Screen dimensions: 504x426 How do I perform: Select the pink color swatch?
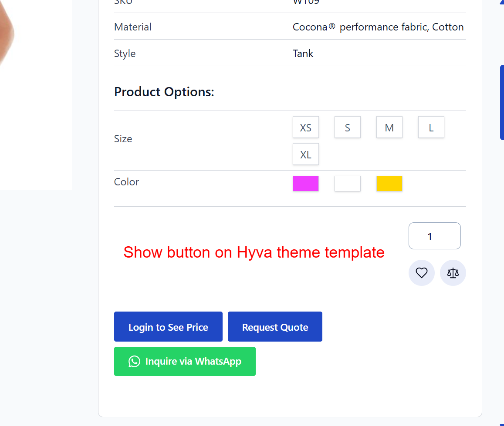[x=305, y=184]
